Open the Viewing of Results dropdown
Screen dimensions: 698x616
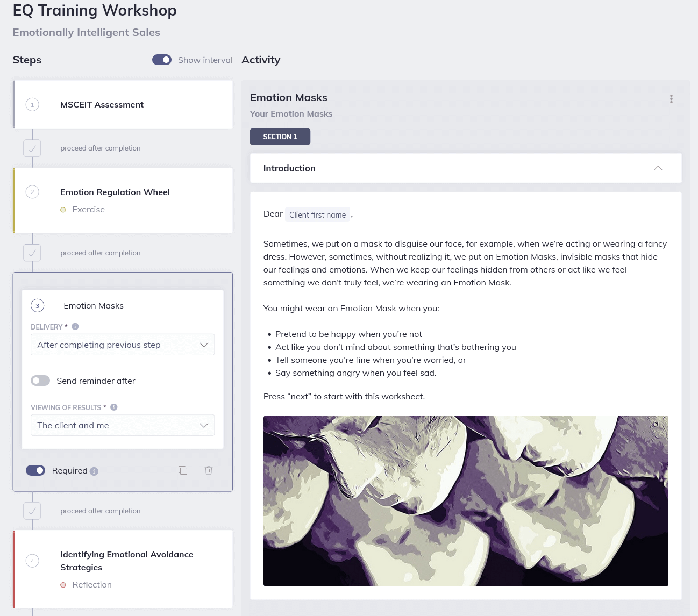coord(122,425)
